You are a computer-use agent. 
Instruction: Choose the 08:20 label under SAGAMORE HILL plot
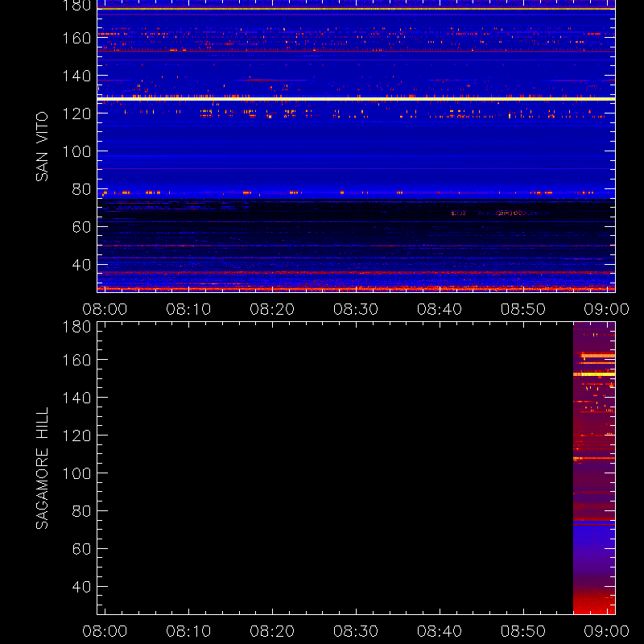[272, 631]
